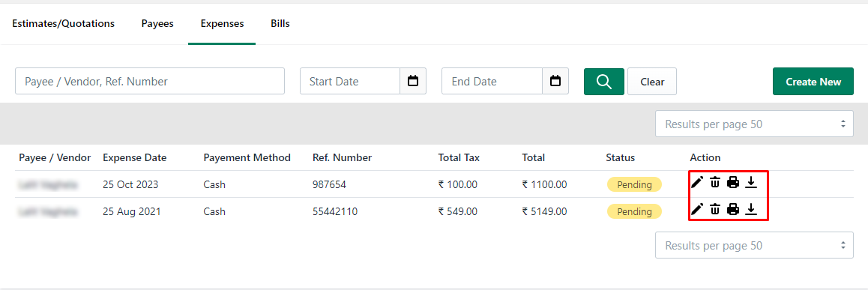Focus the Payee / Vendor, Ref. Number field
Screen dimensions: 868x290
(150, 82)
